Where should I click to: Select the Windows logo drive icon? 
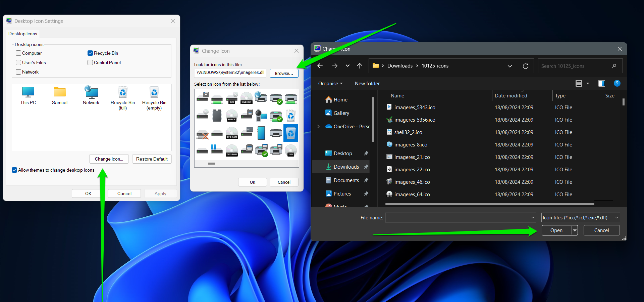[217, 149]
